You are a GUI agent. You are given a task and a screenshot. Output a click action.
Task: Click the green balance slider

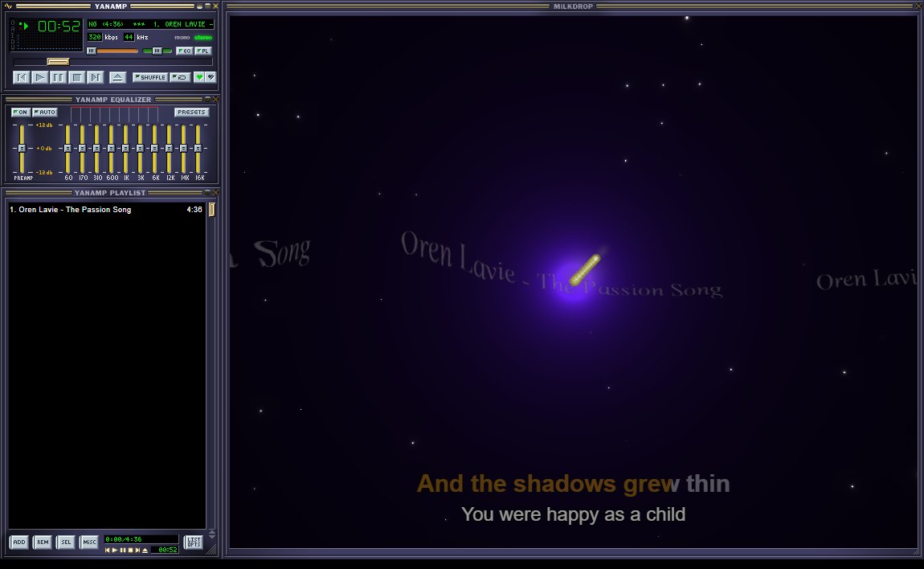coord(158,51)
